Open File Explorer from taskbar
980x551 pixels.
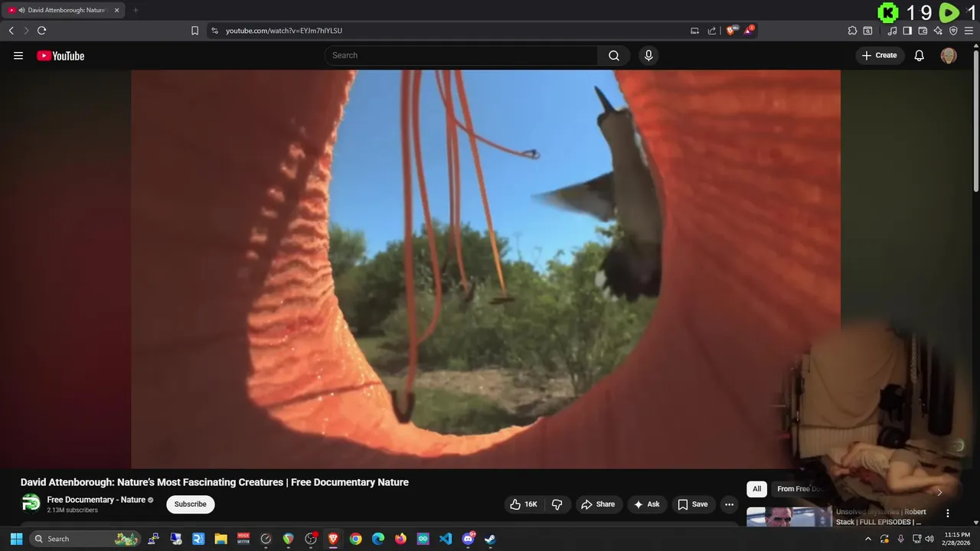pos(220,539)
